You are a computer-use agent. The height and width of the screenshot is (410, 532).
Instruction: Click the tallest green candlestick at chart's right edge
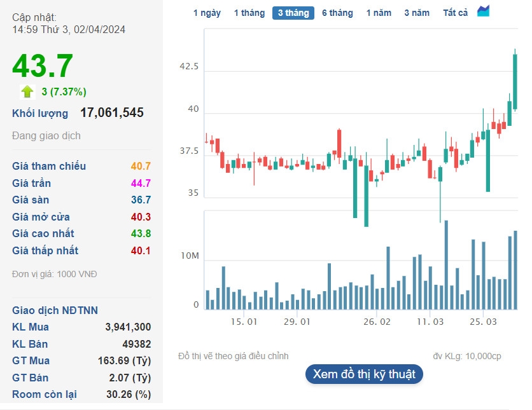coord(515,81)
